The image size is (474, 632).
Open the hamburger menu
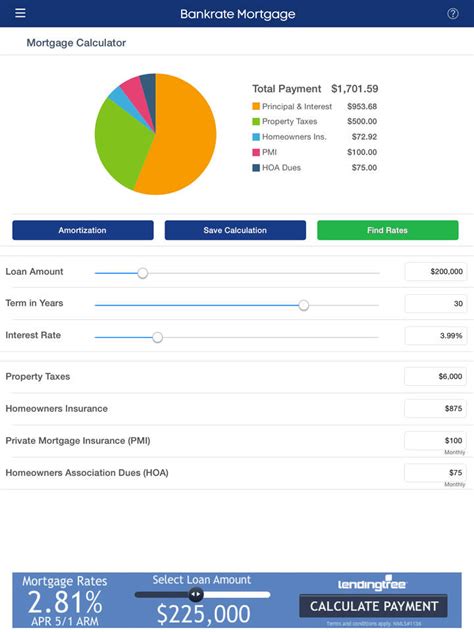(20, 13)
